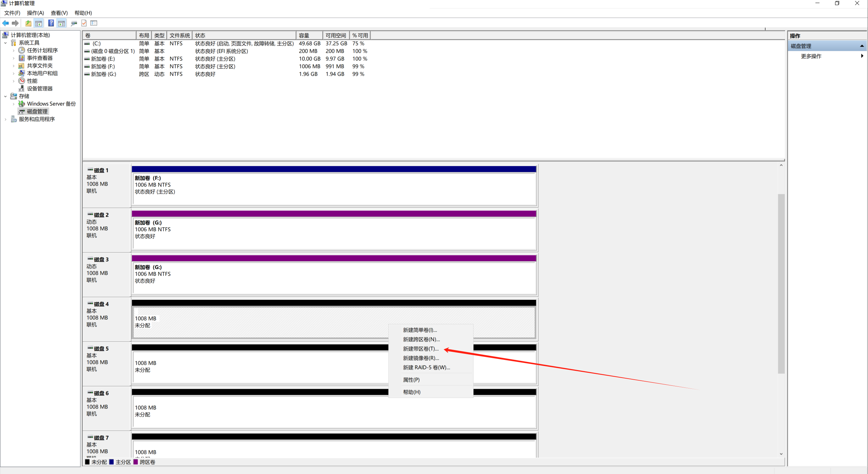The height and width of the screenshot is (474, 868).
Task: Expand the 任务计划程序 tree node
Action: point(14,51)
